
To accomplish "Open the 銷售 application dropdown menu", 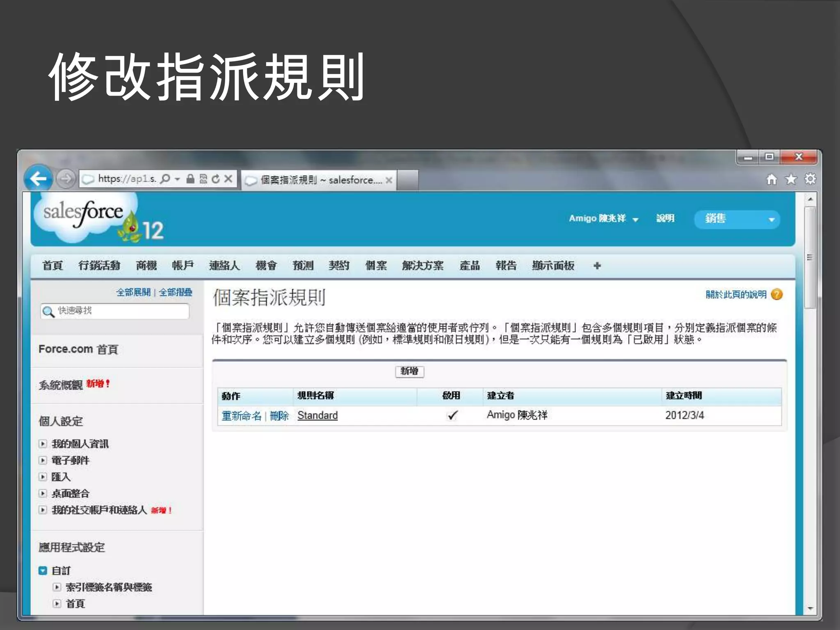I will [737, 219].
